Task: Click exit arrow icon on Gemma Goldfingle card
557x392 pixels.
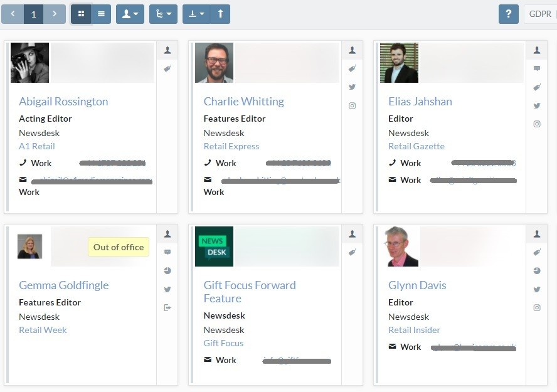Action: 167,308
